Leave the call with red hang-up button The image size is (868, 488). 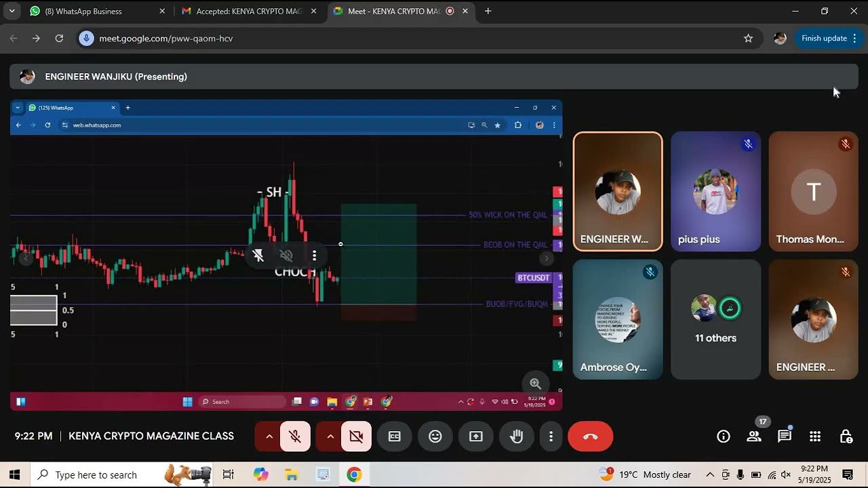pos(591,436)
